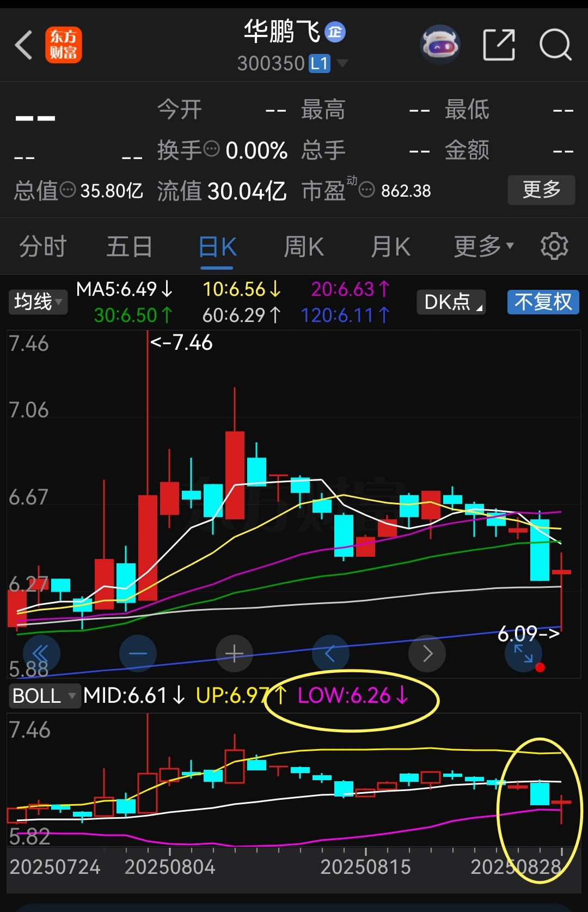Tap purple 20:6.63 MA label
Viewport: 588px width, 912px height.
(x=351, y=289)
